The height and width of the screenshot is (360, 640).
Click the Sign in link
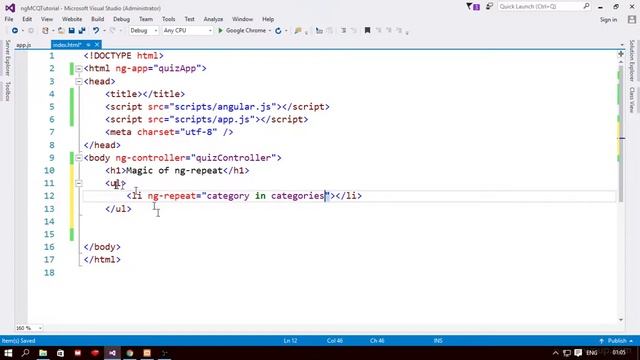pyautogui.click(x=608, y=20)
